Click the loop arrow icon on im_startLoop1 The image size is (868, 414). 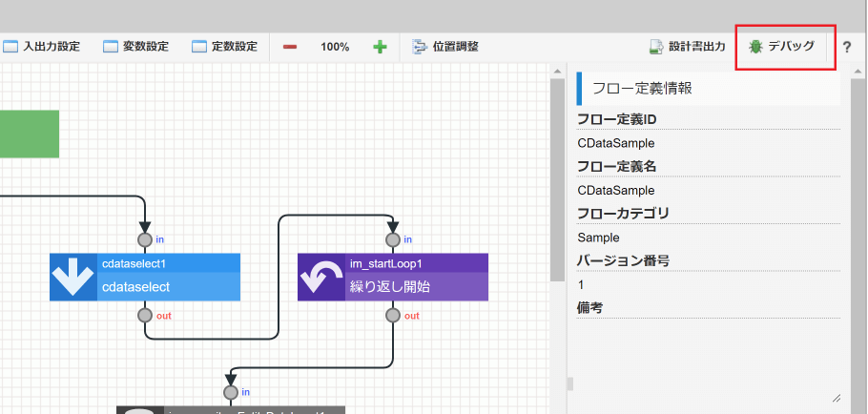[x=321, y=278]
